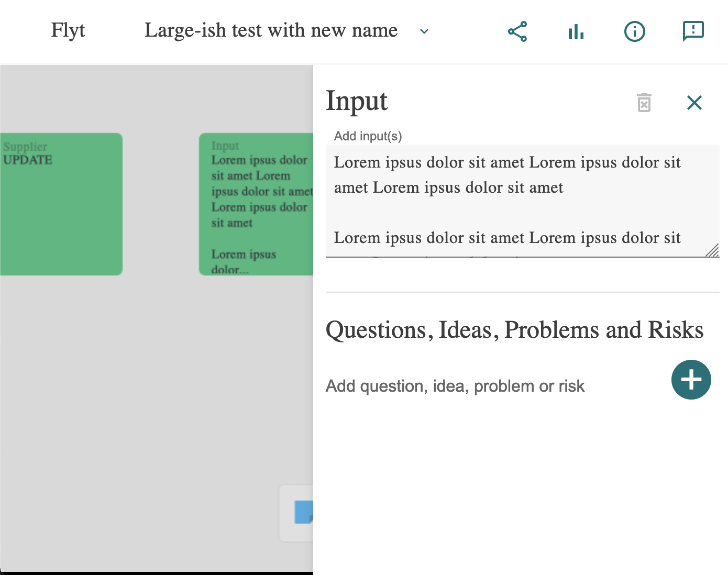Delete the Input card via trash icon
This screenshot has height=575, width=728.
(644, 103)
